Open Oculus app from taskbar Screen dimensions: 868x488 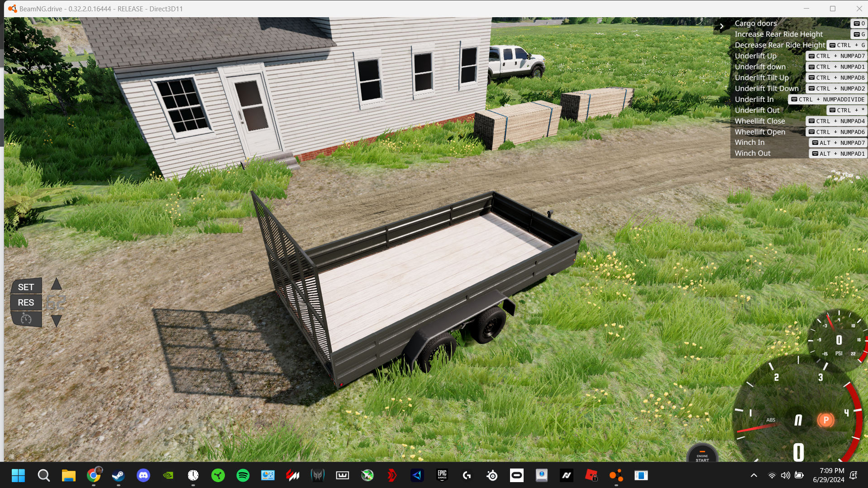pyautogui.click(x=517, y=475)
